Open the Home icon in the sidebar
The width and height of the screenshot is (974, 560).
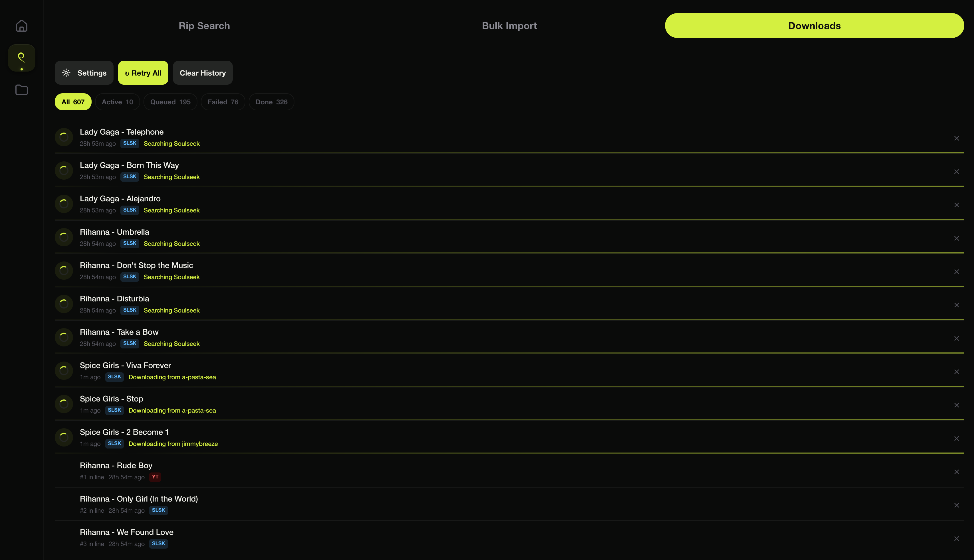coord(22,26)
